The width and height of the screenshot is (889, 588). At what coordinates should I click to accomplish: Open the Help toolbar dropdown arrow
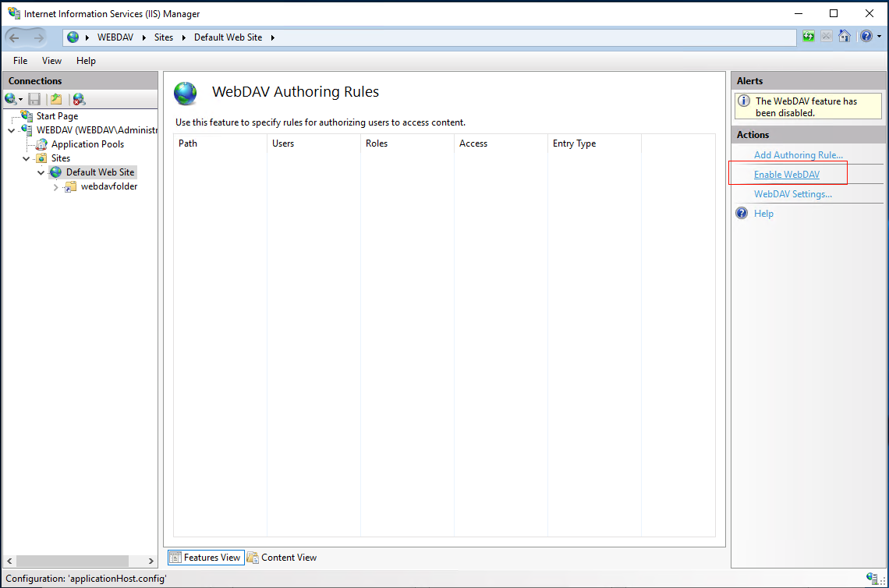tap(880, 37)
